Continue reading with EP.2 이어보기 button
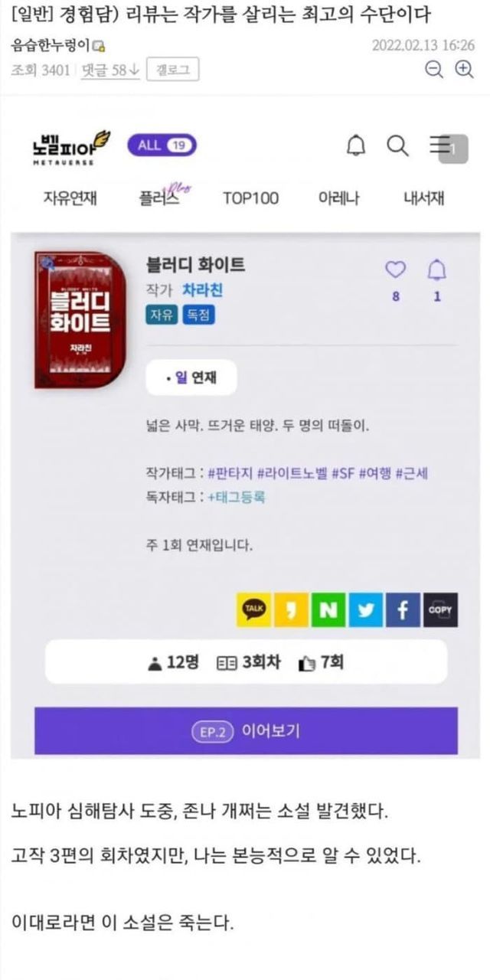 (x=246, y=731)
